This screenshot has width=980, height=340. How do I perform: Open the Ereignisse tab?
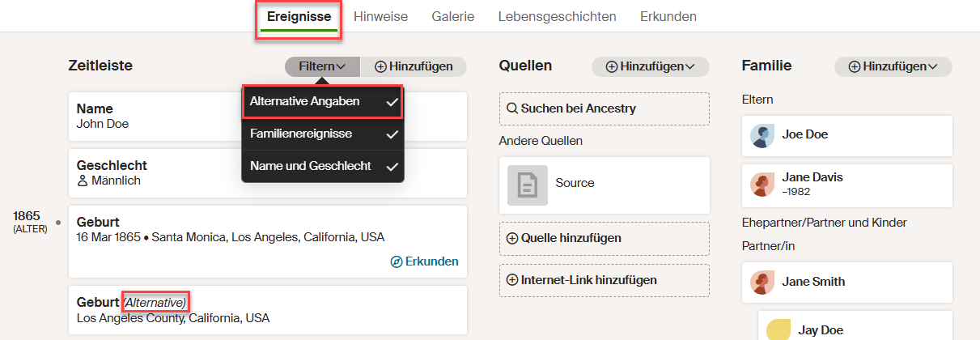pyautogui.click(x=299, y=17)
